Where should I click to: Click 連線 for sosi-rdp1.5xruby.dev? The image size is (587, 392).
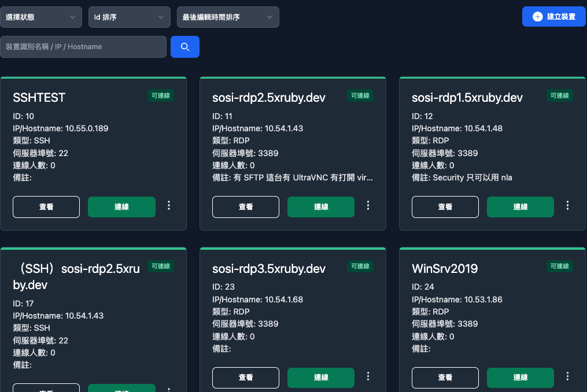click(x=520, y=206)
